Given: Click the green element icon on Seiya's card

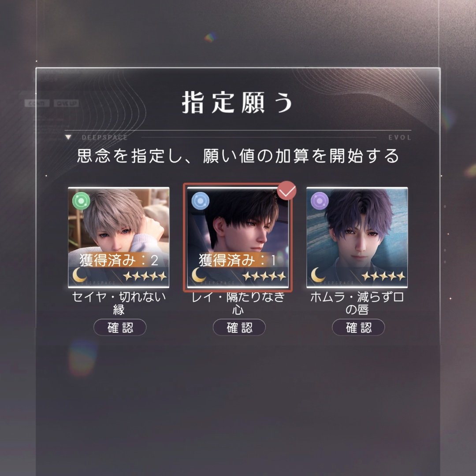Looking at the screenshot, I should [81, 201].
